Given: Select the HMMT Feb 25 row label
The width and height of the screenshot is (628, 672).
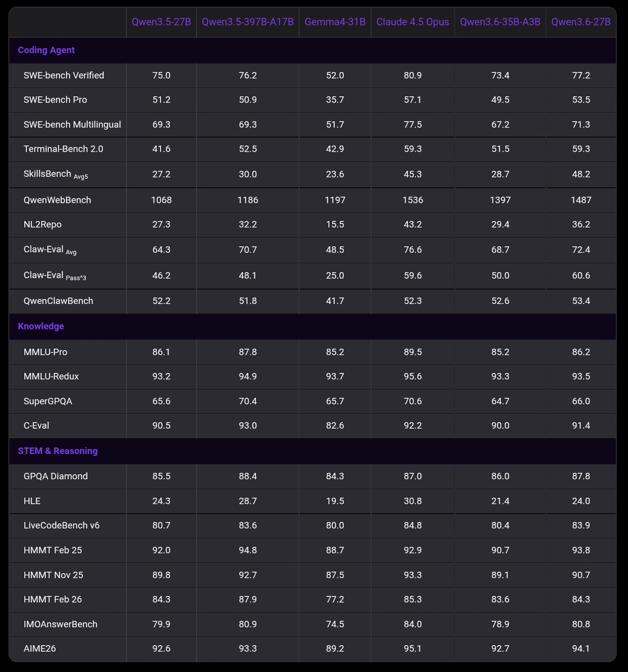Looking at the screenshot, I should 53,550.
